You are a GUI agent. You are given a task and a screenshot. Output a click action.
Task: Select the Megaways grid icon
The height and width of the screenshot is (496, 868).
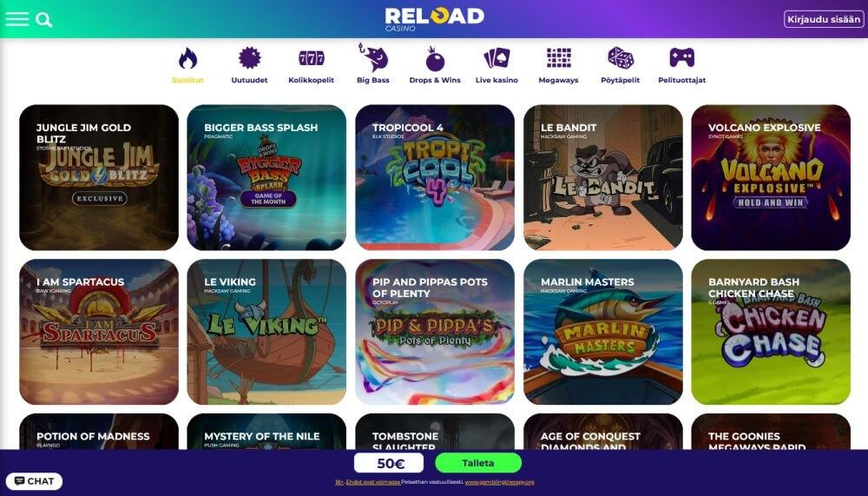(558, 57)
